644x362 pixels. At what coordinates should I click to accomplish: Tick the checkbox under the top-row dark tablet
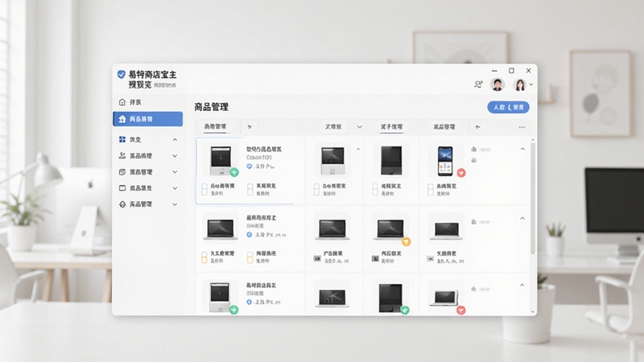(374, 189)
